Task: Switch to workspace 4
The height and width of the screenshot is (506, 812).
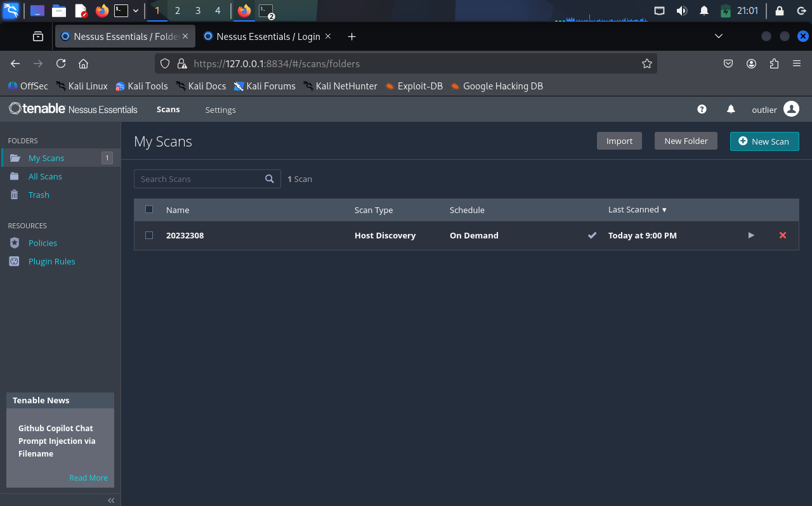Action: [218, 11]
